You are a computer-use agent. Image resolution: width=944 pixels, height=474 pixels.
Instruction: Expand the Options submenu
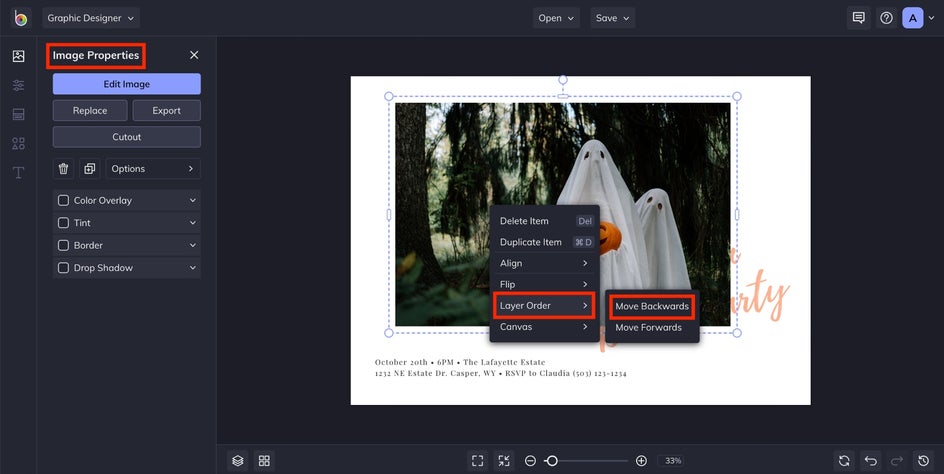153,169
